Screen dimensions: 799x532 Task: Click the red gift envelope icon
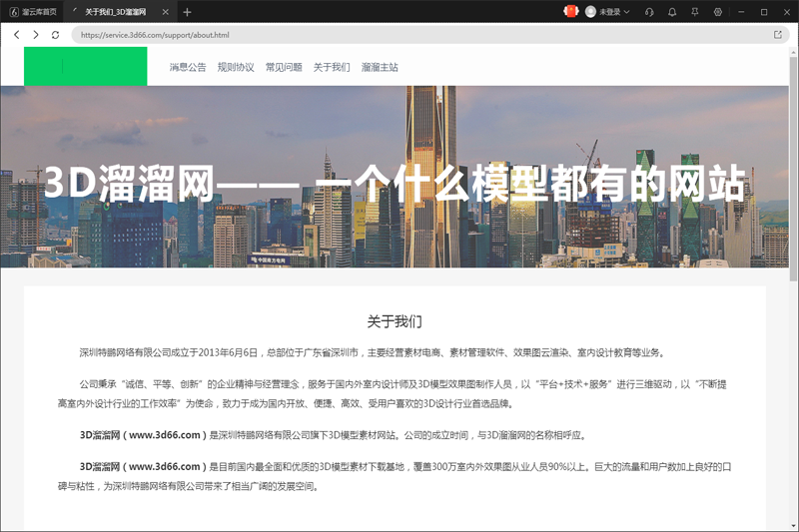(x=571, y=12)
